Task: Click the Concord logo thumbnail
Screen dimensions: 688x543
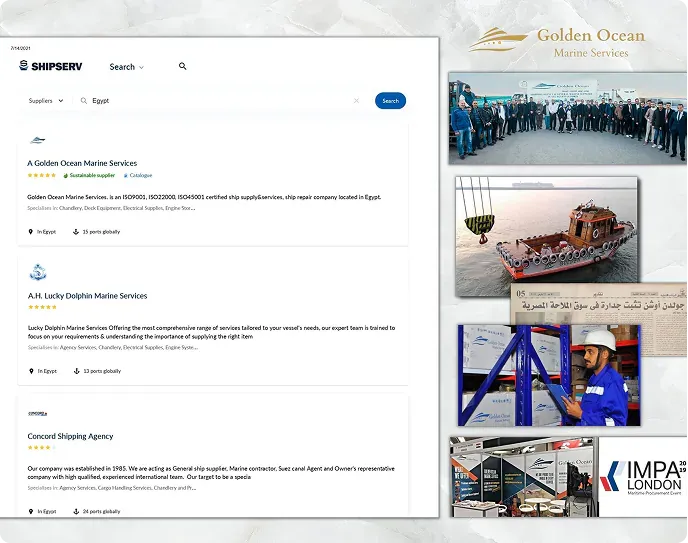Action: [37, 414]
